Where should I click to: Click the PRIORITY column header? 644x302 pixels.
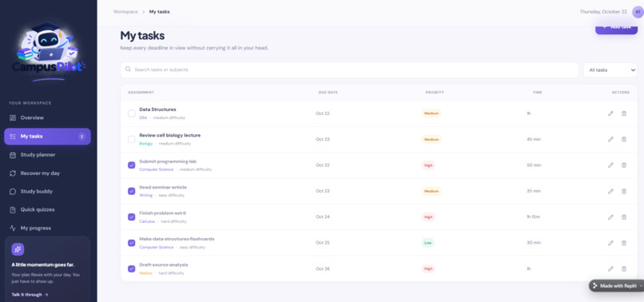[x=435, y=93]
